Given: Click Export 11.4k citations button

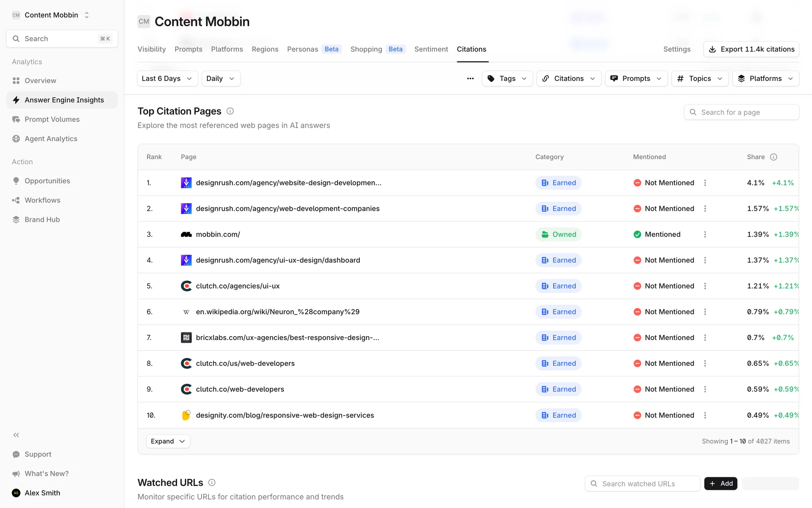Looking at the screenshot, I should pyautogui.click(x=751, y=49).
